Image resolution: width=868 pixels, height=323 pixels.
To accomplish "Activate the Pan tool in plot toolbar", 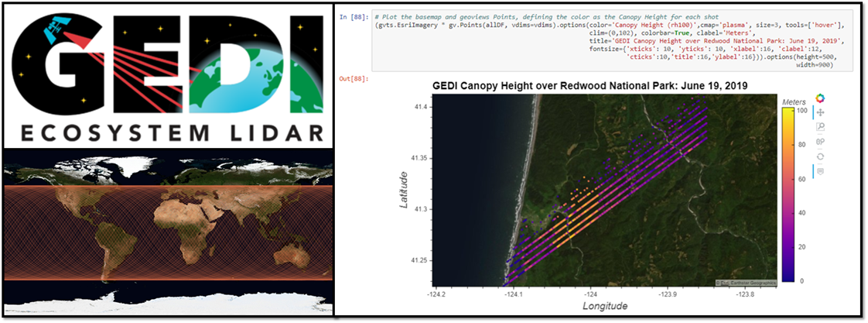I will click(820, 113).
